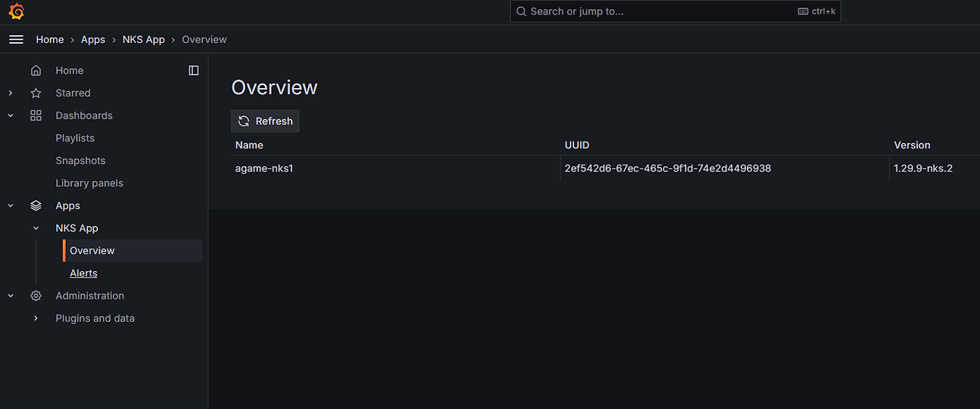
Task: Collapse the Administration section chevron
Action: [11, 296]
